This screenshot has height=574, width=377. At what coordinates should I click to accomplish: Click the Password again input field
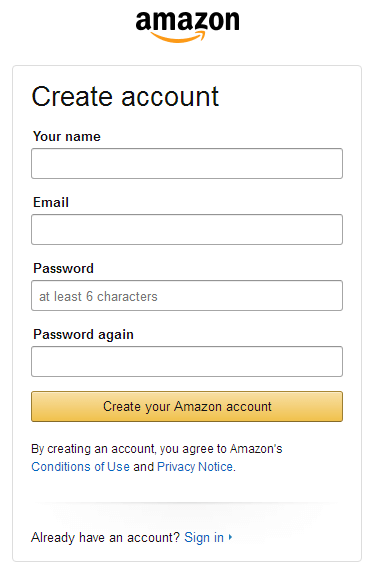[187, 361]
